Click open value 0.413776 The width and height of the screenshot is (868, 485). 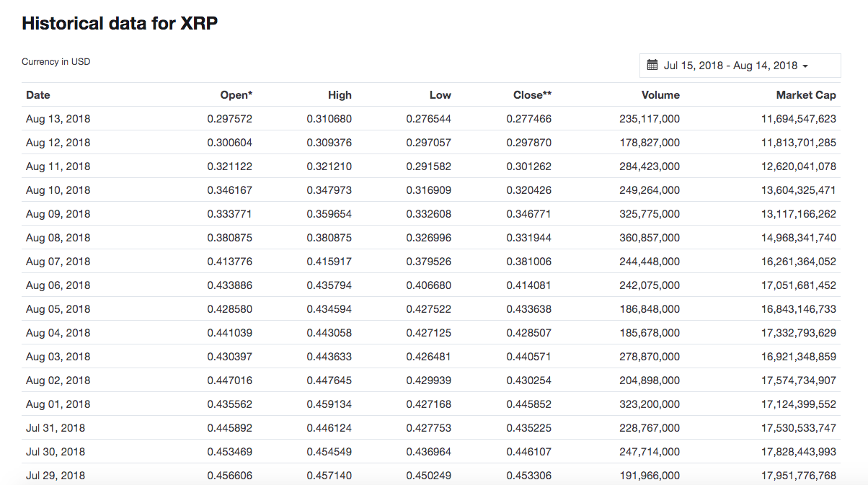pos(230,262)
